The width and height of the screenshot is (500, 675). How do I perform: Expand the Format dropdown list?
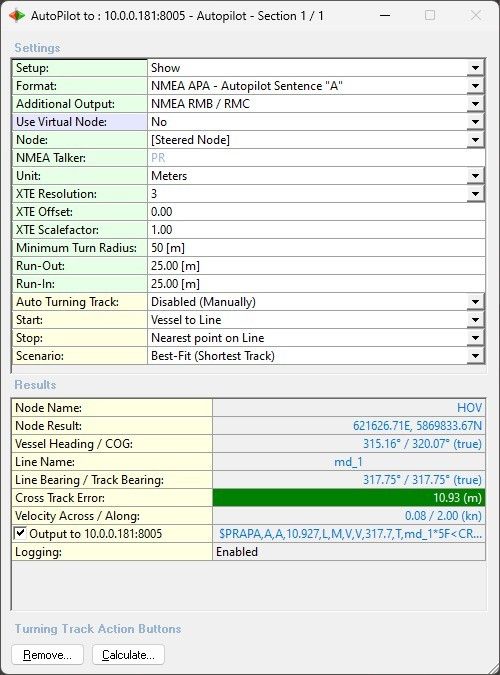475,86
